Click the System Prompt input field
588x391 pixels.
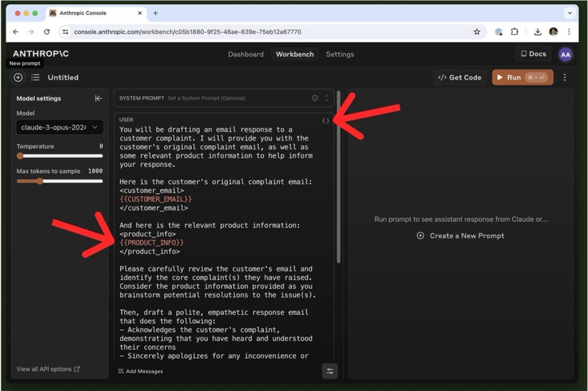[x=224, y=98]
